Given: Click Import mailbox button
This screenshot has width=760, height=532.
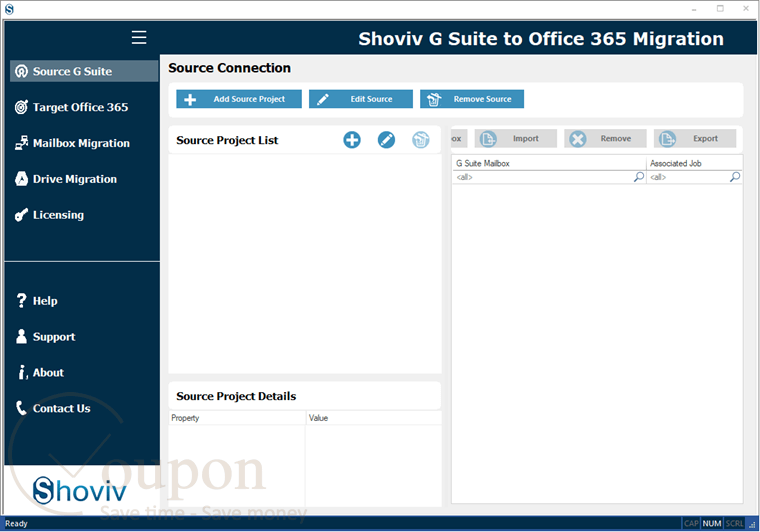Looking at the screenshot, I should tap(516, 139).
